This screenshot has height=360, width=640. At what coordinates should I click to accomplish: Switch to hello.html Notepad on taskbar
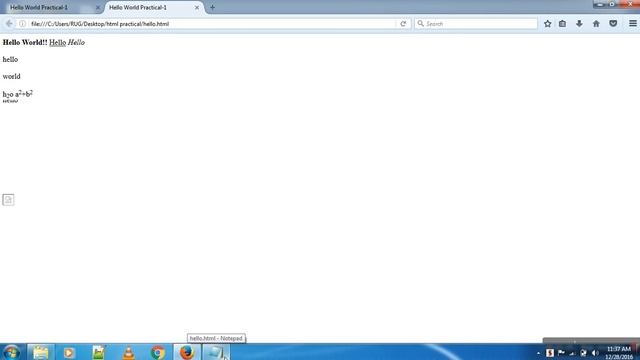point(216,352)
